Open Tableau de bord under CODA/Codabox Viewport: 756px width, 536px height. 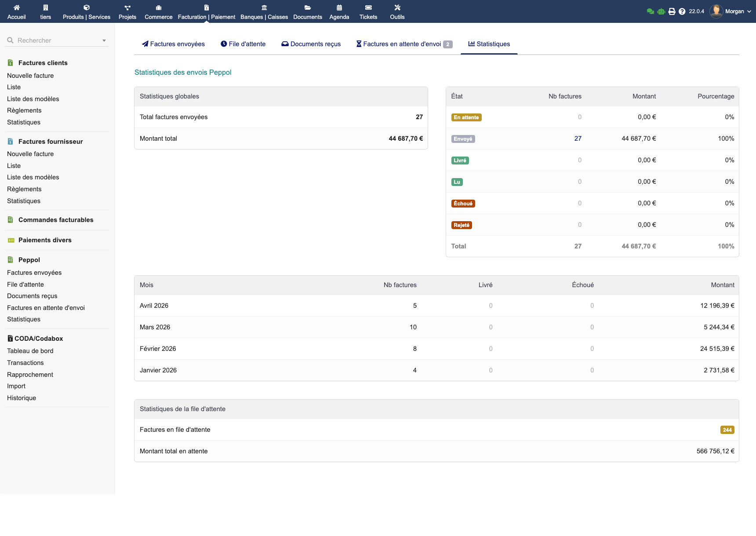tap(30, 351)
